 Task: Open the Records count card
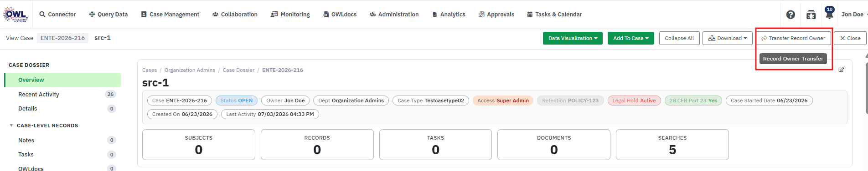317,145
